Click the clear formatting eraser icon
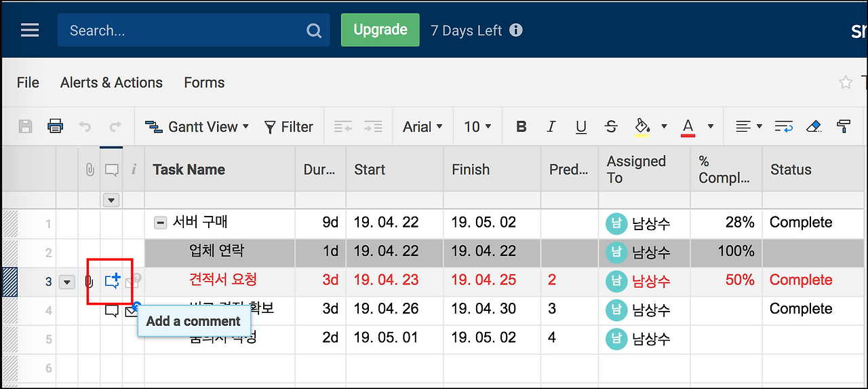Screen dimensions: 868x389 click(x=814, y=127)
